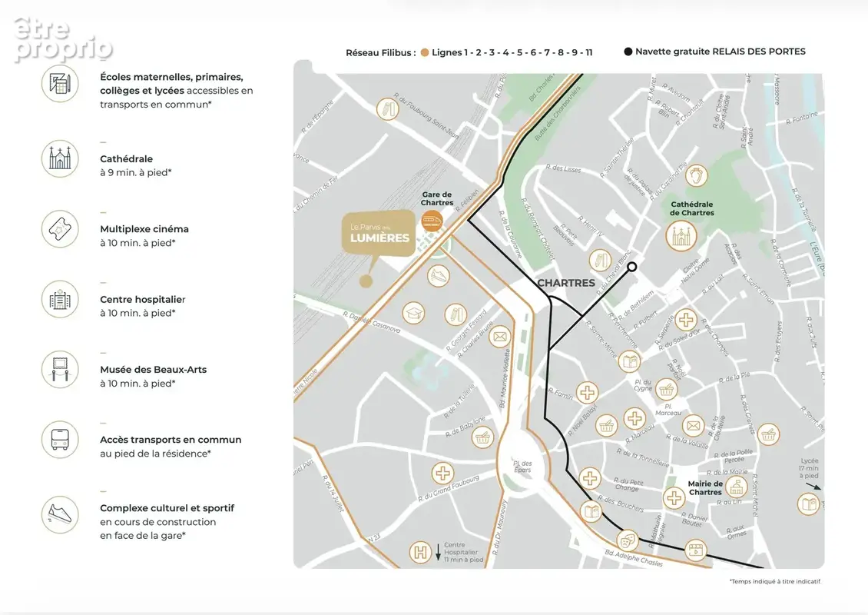Click the envelope icon near R. Charles Brune
The width and height of the screenshot is (868, 615).
point(500,336)
